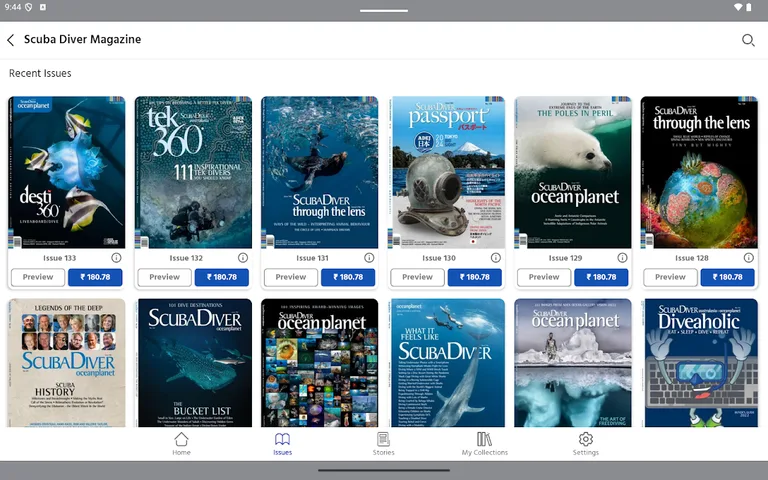Screen dimensions: 768x480
Task: Show info for Issue 128
Action: pyautogui.click(x=748, y=258)
